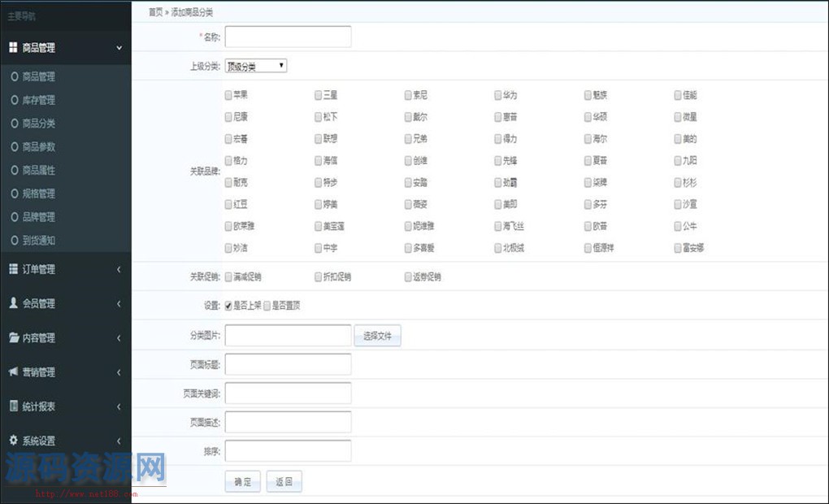Open 商品分类 in the sidebar submenu
Screen dimensions: 829x504
point(38,124)
